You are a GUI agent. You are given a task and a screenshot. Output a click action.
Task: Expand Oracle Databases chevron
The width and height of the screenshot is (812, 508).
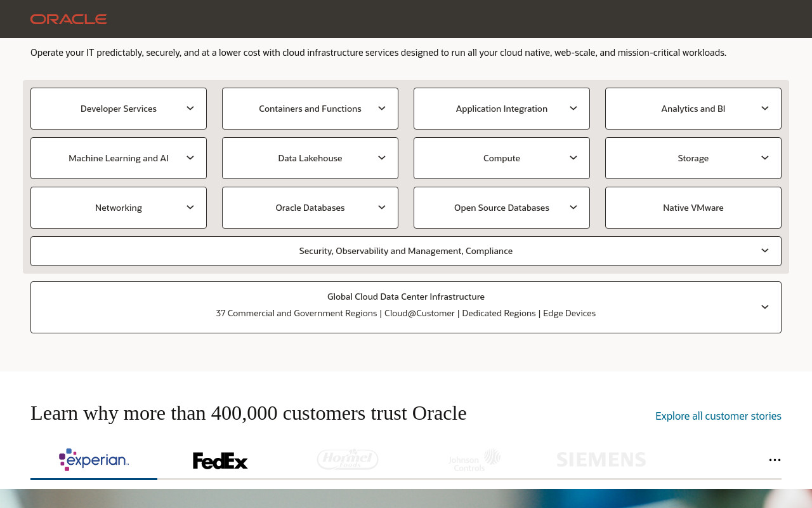coord(382,208)
